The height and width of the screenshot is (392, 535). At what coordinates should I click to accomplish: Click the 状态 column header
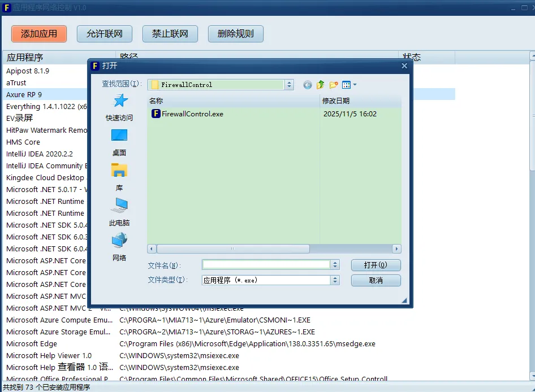point(426,57)
